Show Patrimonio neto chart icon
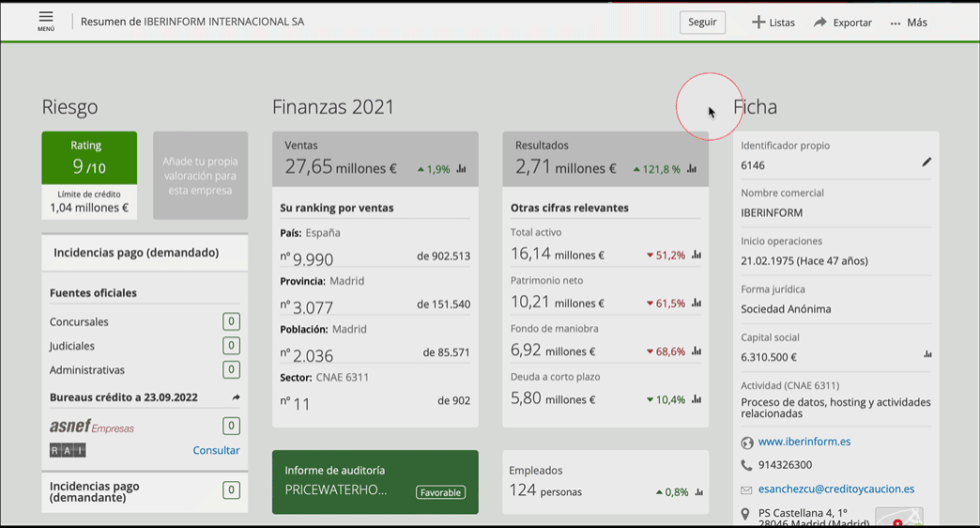 (697, 303)
